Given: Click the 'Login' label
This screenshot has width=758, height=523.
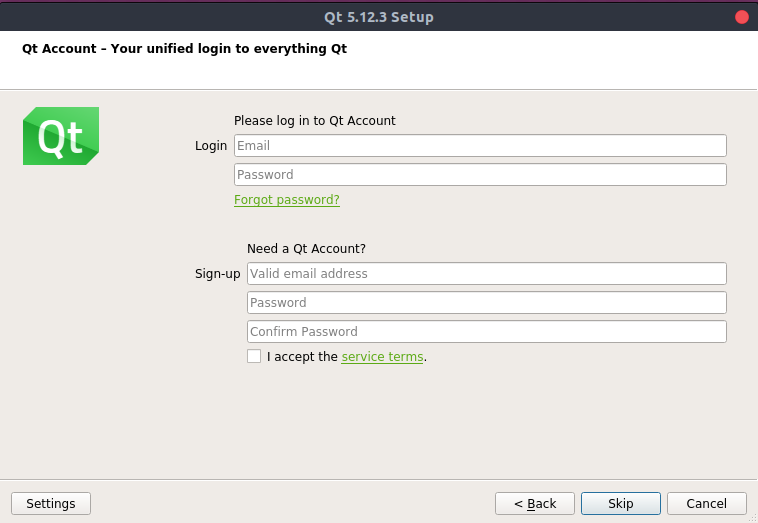Looking at the screenshot, I should tap(211, 145).
